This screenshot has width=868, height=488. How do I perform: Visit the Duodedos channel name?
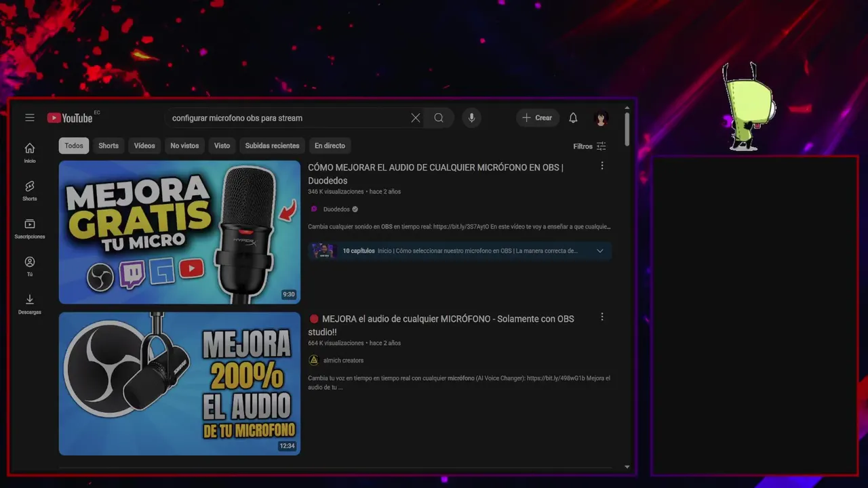[x=336, y=209]
